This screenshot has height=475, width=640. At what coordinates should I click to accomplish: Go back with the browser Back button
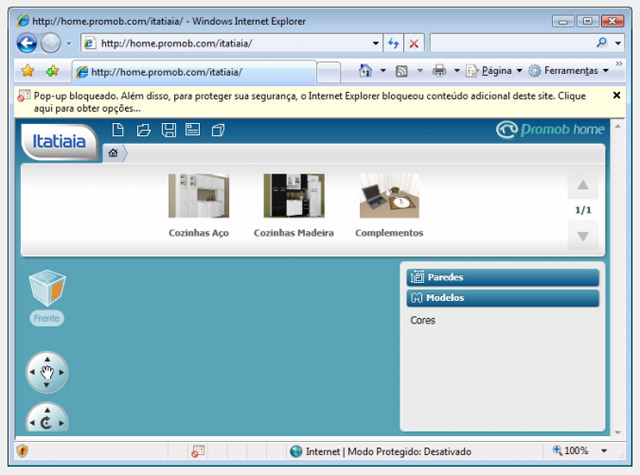click(x=27, y=43)
